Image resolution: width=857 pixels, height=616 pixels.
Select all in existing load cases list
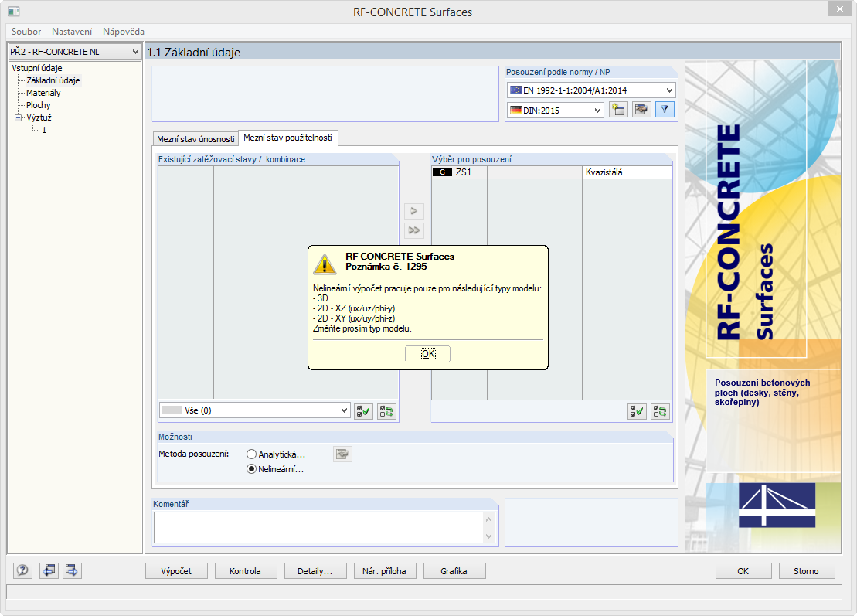363,411
